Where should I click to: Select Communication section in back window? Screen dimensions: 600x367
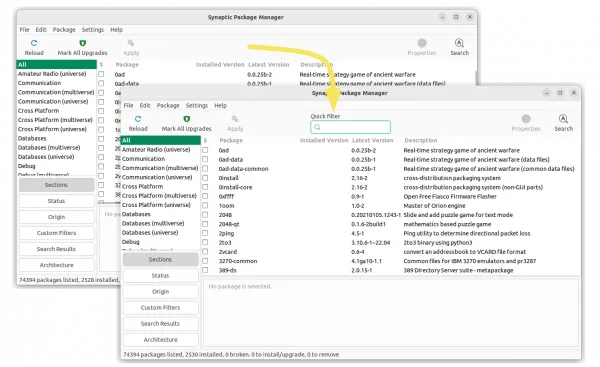pos(39,83)
